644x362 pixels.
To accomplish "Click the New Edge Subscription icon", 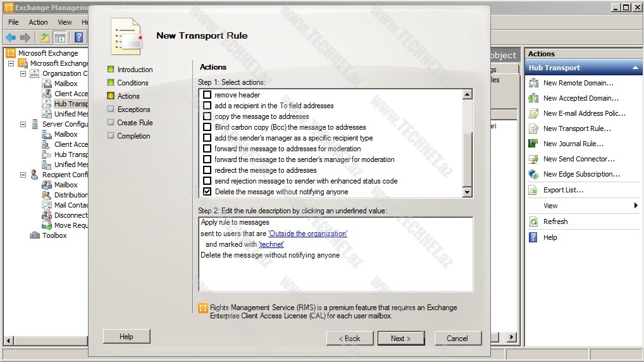I will tap(533, 174).
